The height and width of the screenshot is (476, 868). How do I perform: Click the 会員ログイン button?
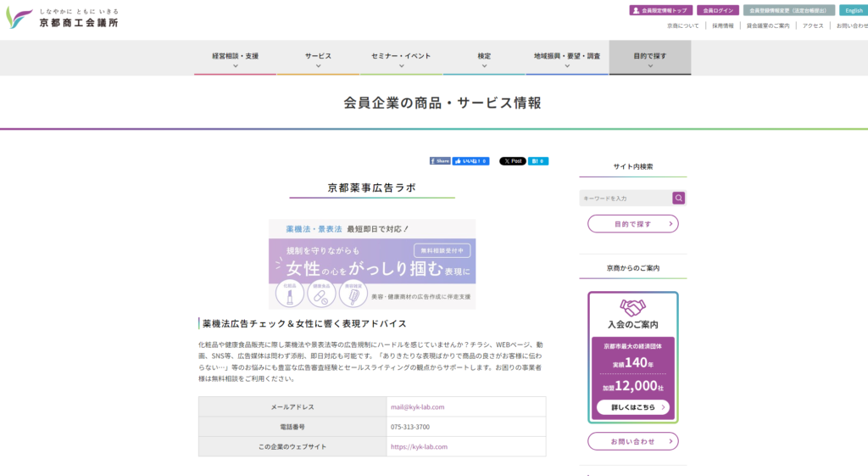(718, 10)
